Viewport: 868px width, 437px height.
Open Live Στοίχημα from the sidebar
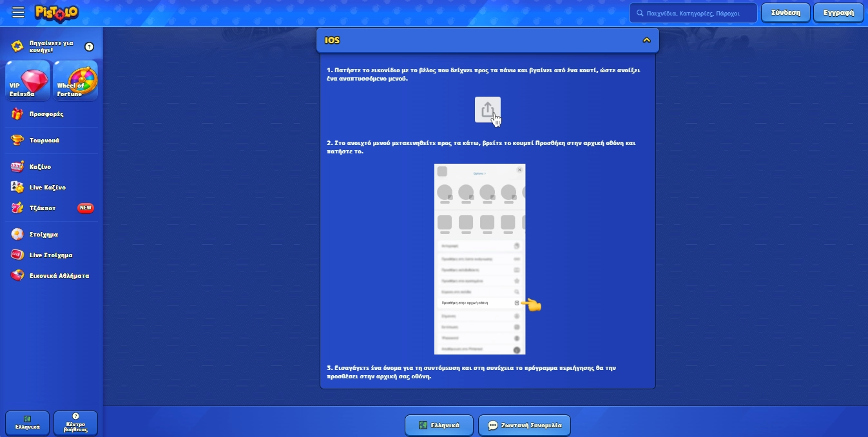[x=52, y=255]
